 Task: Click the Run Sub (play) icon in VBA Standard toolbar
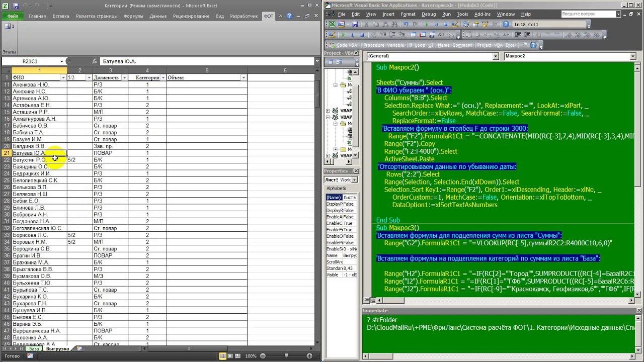[x=427, y=24]
